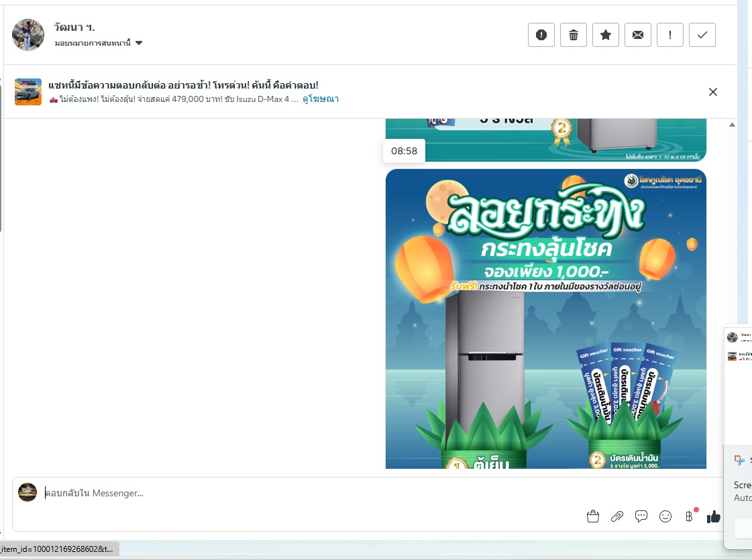This screenshot has height=560, width=752.
Task: Click the ad banner headline text
Action: point(183,85)
